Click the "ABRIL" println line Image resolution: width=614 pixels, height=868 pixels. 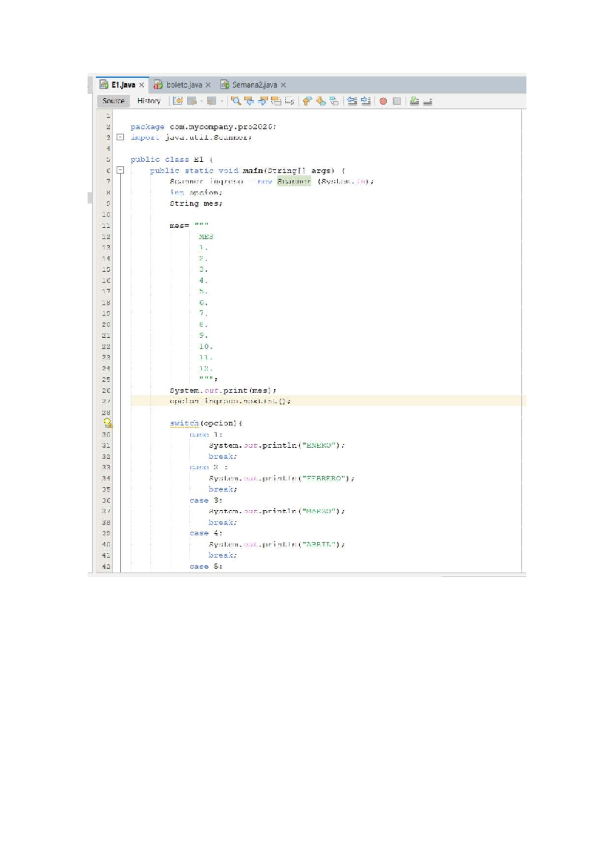[277, 544]
